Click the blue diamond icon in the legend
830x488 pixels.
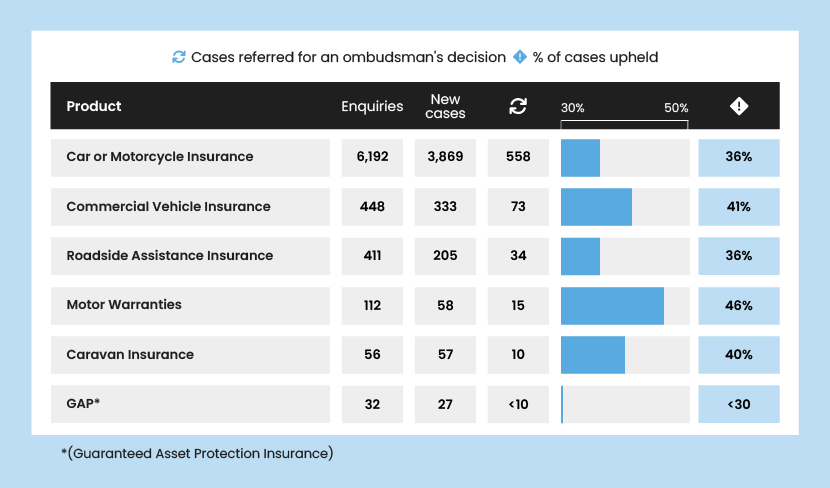[520, 57]
